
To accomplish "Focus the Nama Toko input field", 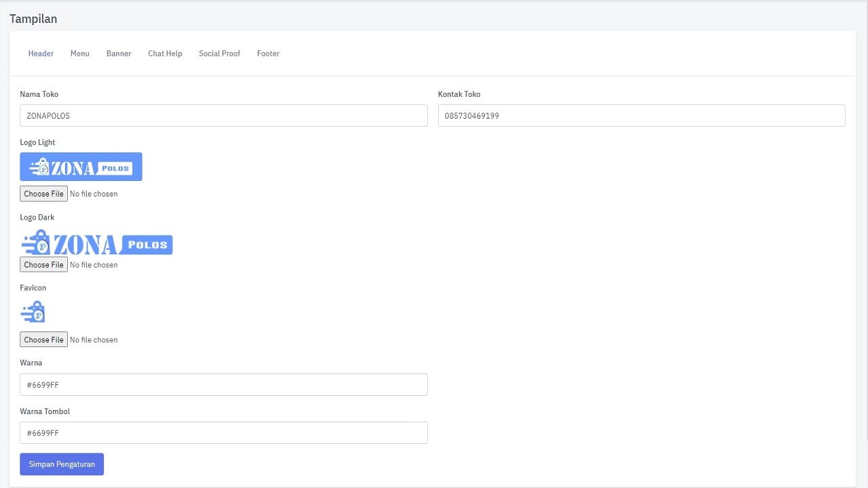I will 224,116.
